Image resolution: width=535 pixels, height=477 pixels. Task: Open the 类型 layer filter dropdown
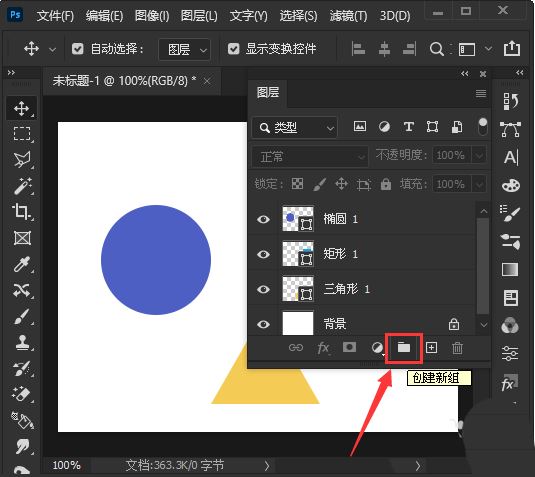click(x=295, y=128)
